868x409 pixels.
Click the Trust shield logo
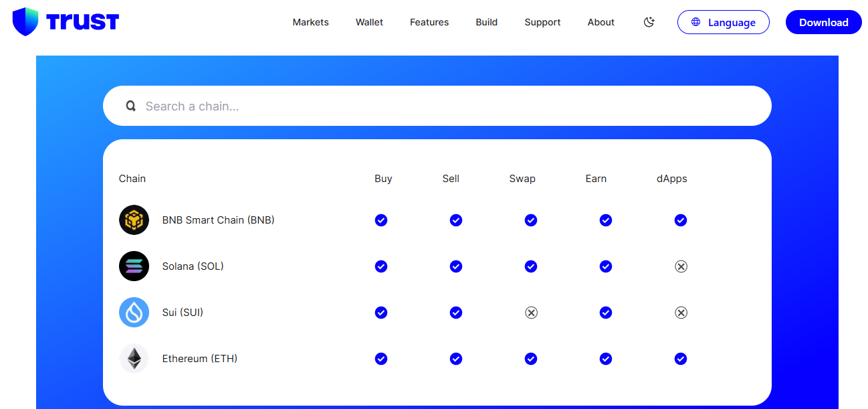click(25, 21)
